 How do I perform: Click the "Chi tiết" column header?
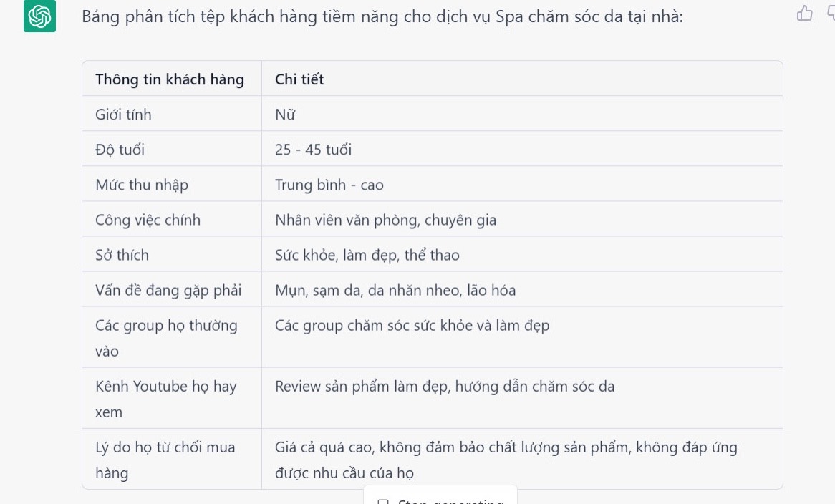pyautogui.click(x=299, y=79)
